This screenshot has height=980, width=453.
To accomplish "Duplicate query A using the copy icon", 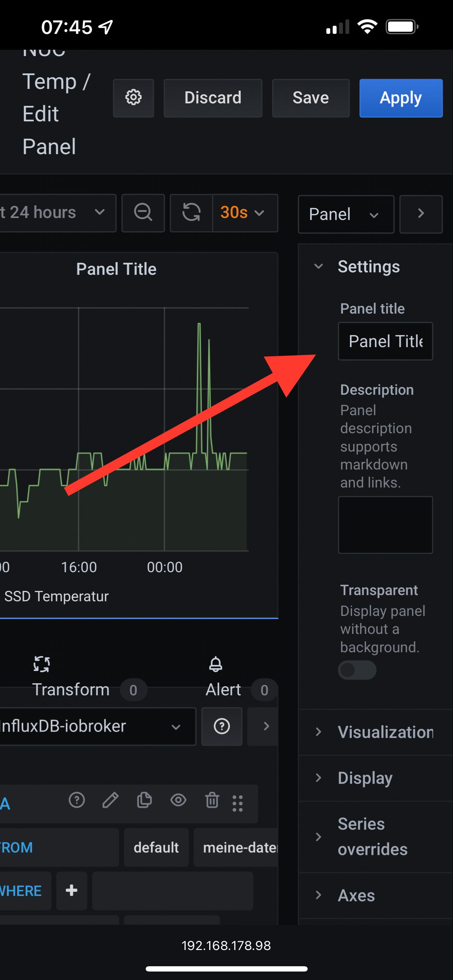I will coord(144,800).
